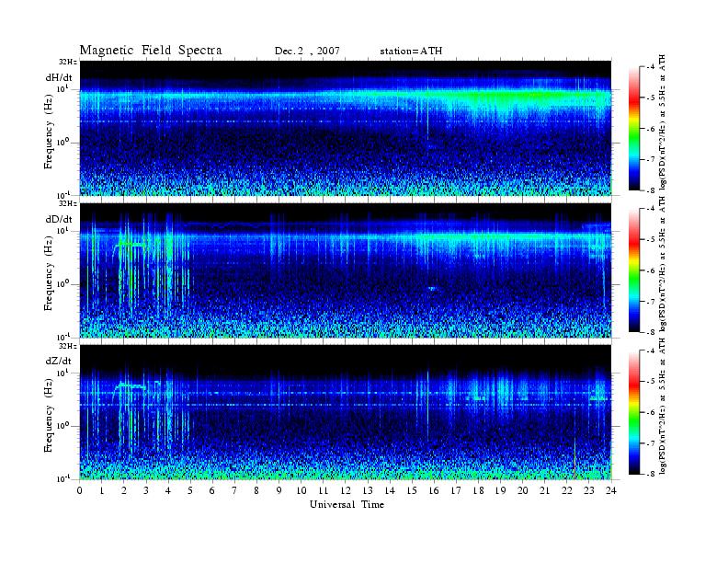Screen dimensions: 728x563
Task: Click the date text "Dec. 2, 2007"
Action: tap(307, 52)
